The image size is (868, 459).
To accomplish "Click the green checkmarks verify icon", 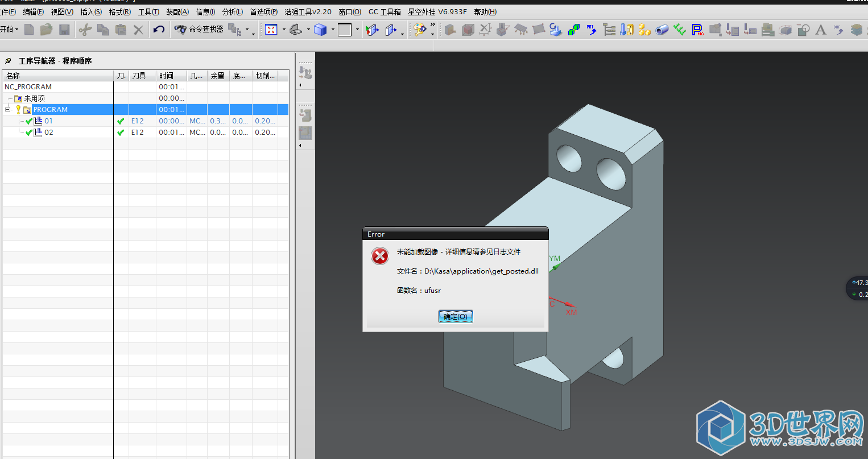I will [680, 30].
